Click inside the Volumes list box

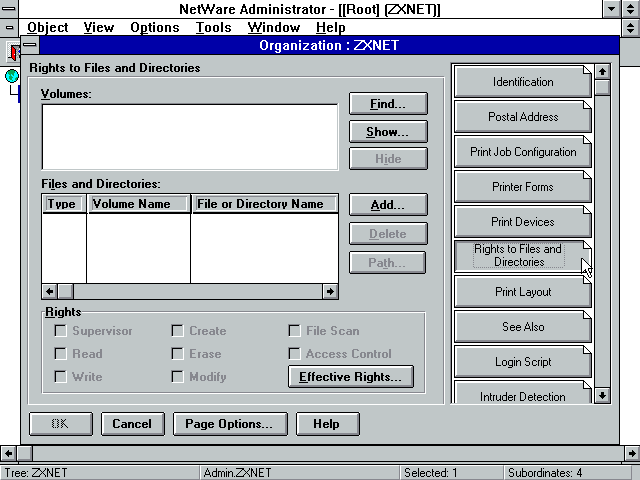[x=190, y=137]
